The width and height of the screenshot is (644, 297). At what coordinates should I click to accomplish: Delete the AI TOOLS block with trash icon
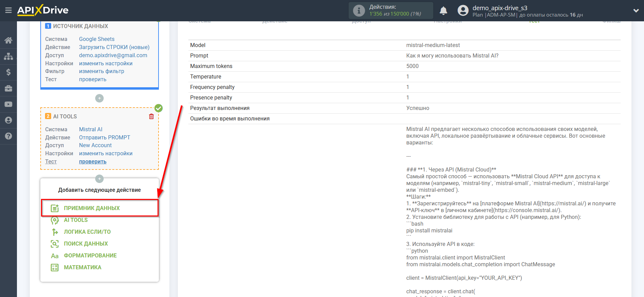(151, 116)
